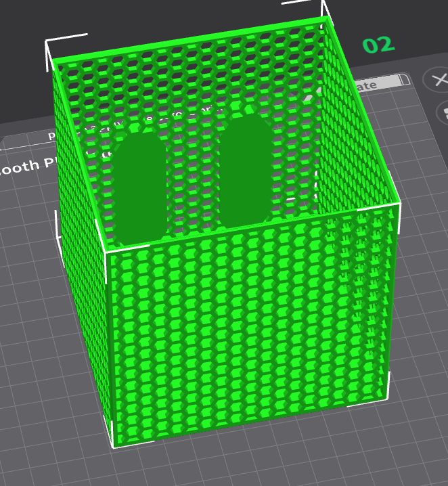Click the X close icon on plate 02
The height and width of the screenshot is (486, 448).
(438, 80)
